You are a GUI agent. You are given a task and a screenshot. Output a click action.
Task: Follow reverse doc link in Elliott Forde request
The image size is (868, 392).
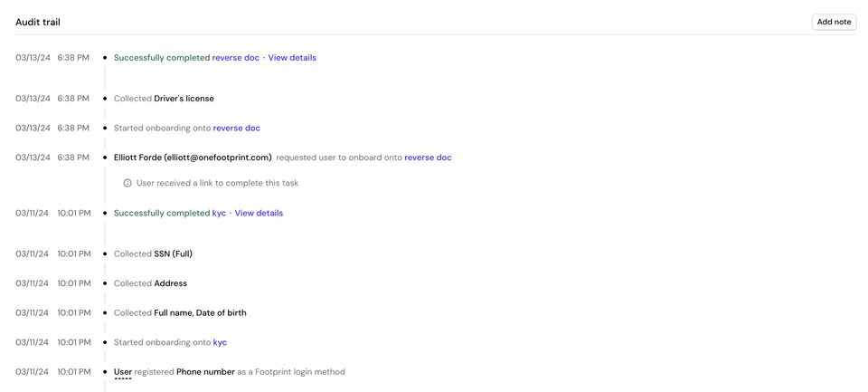(x=428, y=158)
